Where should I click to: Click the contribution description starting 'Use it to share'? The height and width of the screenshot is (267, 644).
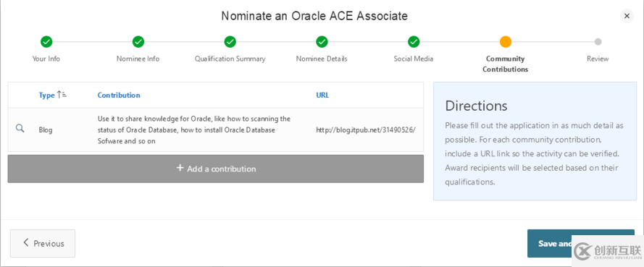(x=194, y=130)
